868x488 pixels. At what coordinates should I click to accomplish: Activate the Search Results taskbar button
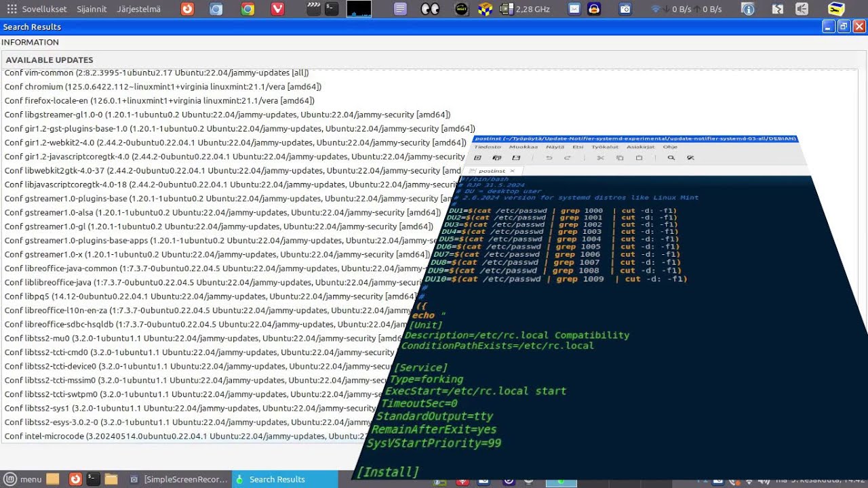(x=285, y=479)
